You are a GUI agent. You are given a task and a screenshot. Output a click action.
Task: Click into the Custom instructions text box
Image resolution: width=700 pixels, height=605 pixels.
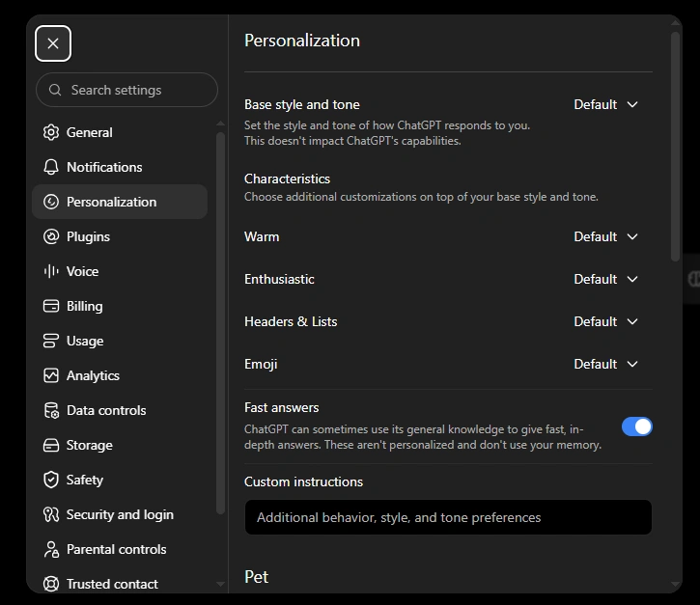tap(448, 517)
